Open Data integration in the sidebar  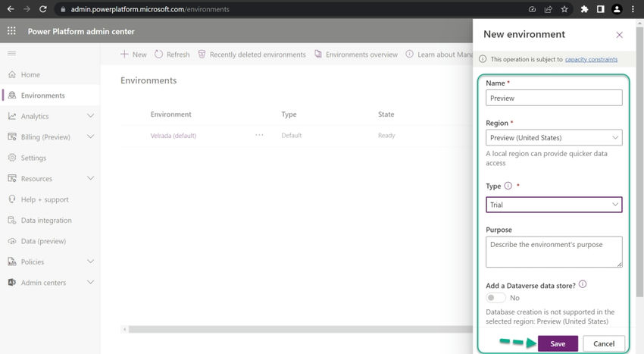46,221
